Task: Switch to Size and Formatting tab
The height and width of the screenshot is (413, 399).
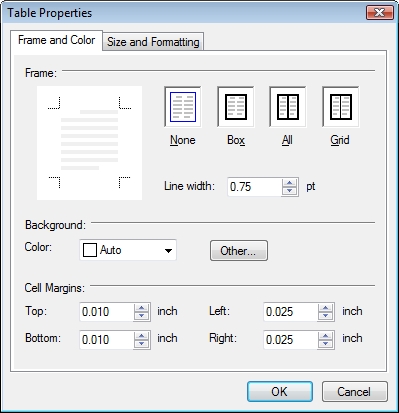Action: coord(153,42)
